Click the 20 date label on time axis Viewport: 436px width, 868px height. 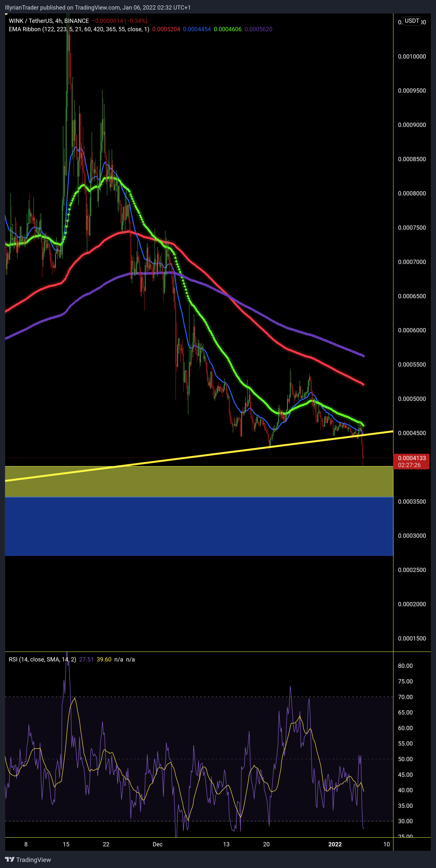click(x=266, y=844)
